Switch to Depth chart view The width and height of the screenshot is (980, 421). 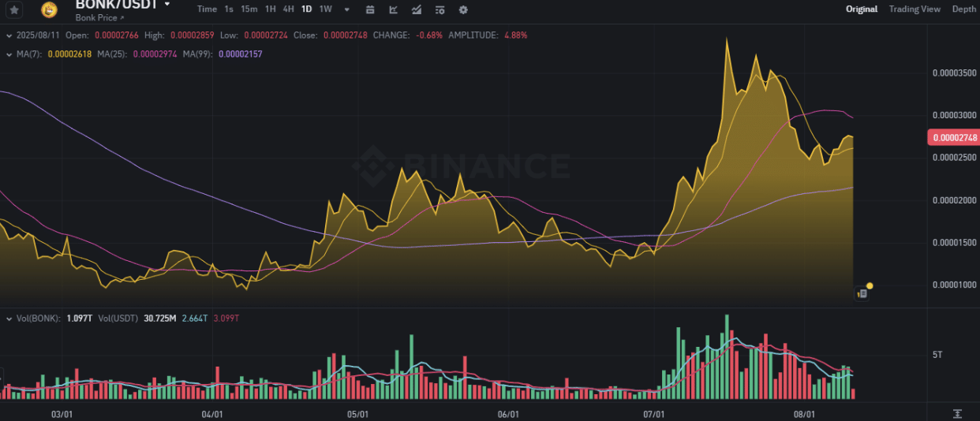pos(963,9)
